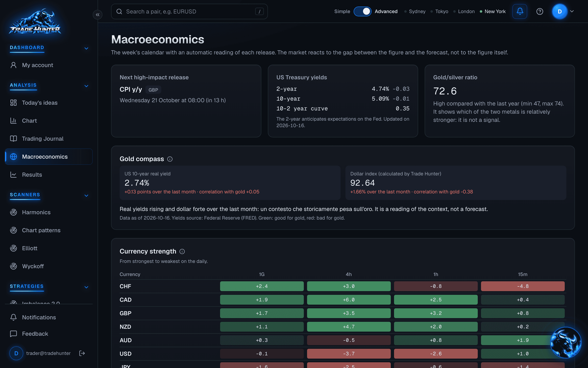Click the Elliott scanner icon

13,248
